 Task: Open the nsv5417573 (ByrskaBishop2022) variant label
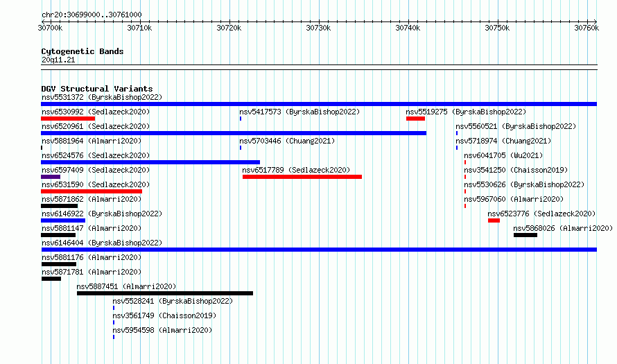pyautogui.click(x=300, y=112)
